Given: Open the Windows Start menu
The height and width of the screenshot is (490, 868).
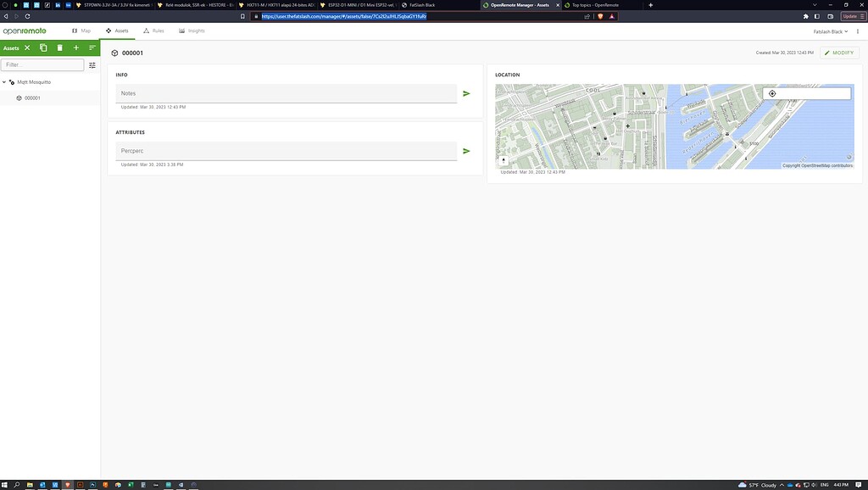Looking at the screenshot, I should coord(4,485).
